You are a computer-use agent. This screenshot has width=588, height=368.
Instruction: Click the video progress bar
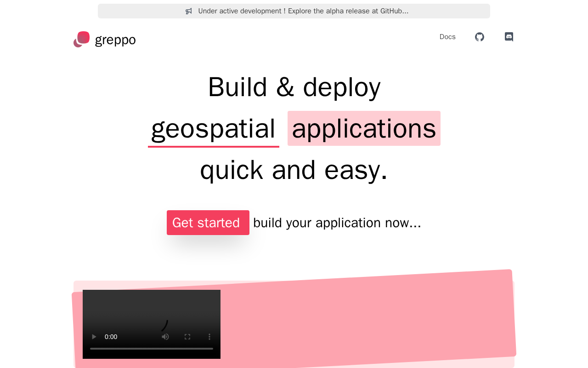152,349
